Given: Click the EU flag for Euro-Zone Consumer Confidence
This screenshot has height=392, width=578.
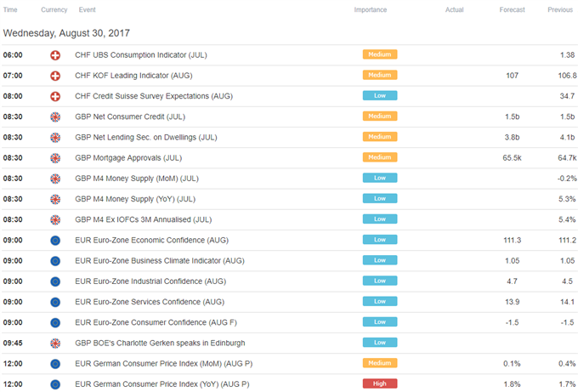Looking at the screenshot, I should 55,323.
